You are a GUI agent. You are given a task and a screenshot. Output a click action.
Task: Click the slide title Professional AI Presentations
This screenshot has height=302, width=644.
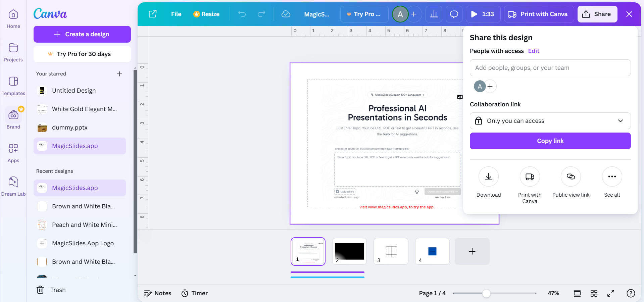coord(397,113)
